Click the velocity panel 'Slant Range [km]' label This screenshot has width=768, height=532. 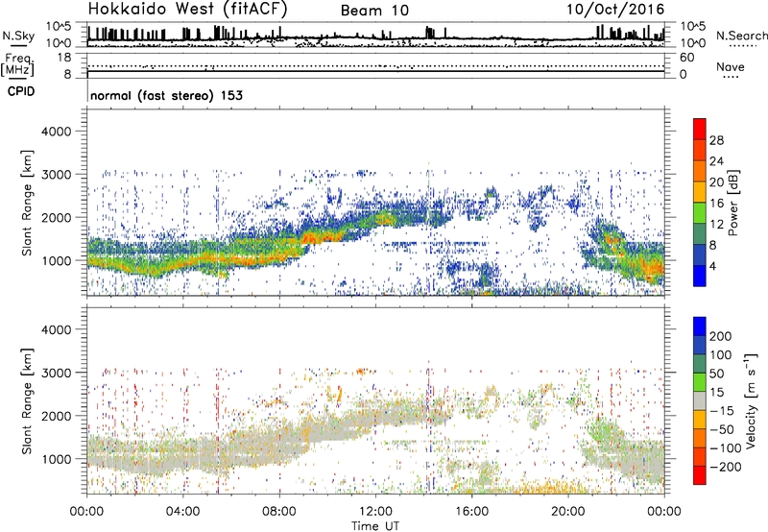[x=27, y=401]
